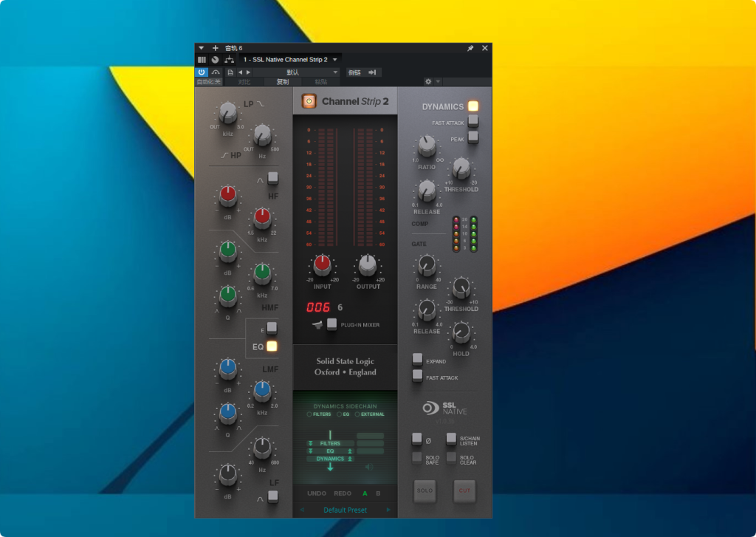Select EXTERNAL sidechain radio button
The width and height of the screenshot is (756, 537).
tap(357, 414)
